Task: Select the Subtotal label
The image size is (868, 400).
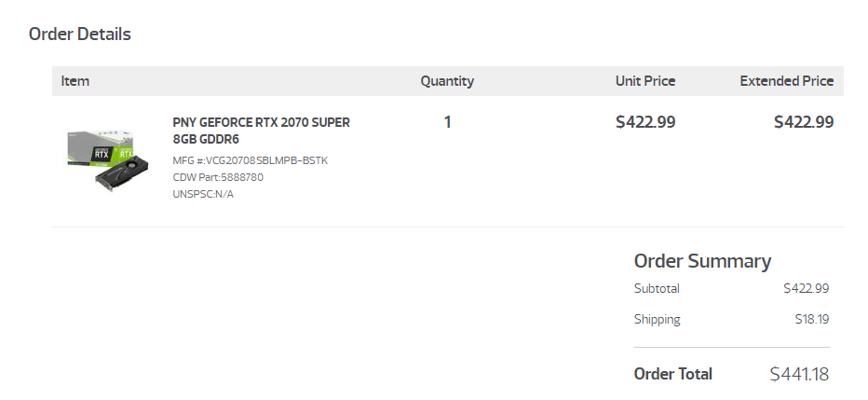Action: tap(657, 288)
